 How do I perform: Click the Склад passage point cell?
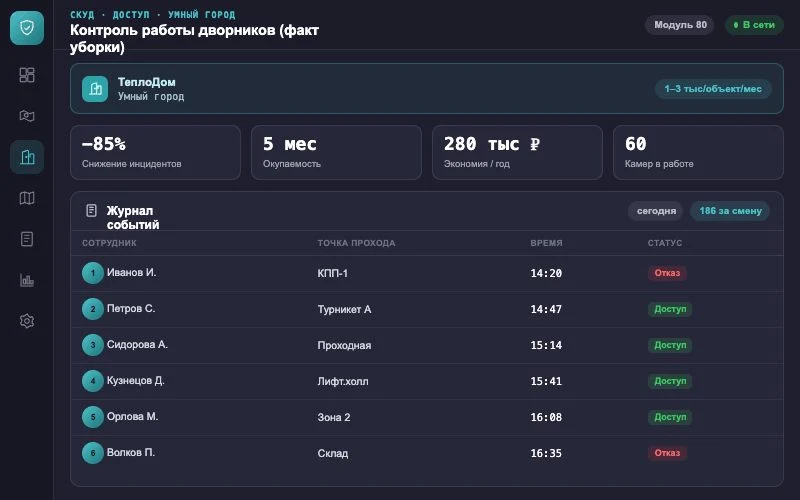coord(333,453)
